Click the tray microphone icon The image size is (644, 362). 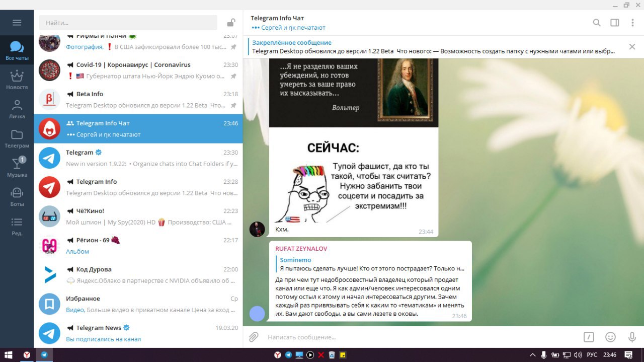click(544, 355)
